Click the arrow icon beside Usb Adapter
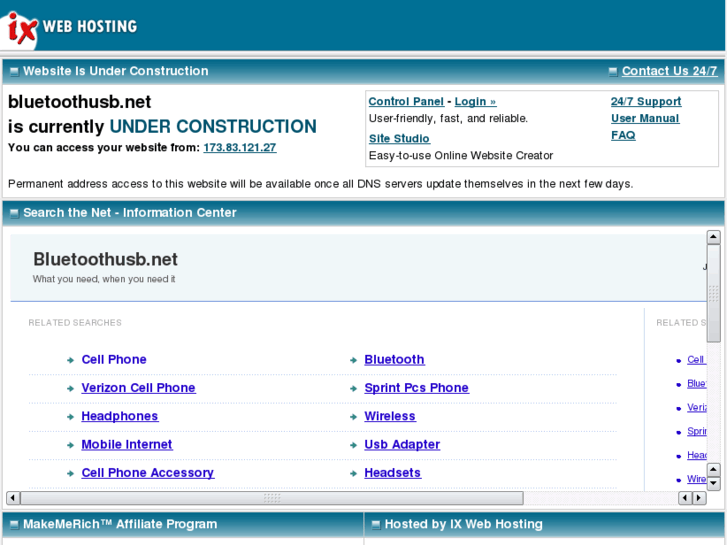This screenshot has width=727, height=545. (x=353, y=445)
